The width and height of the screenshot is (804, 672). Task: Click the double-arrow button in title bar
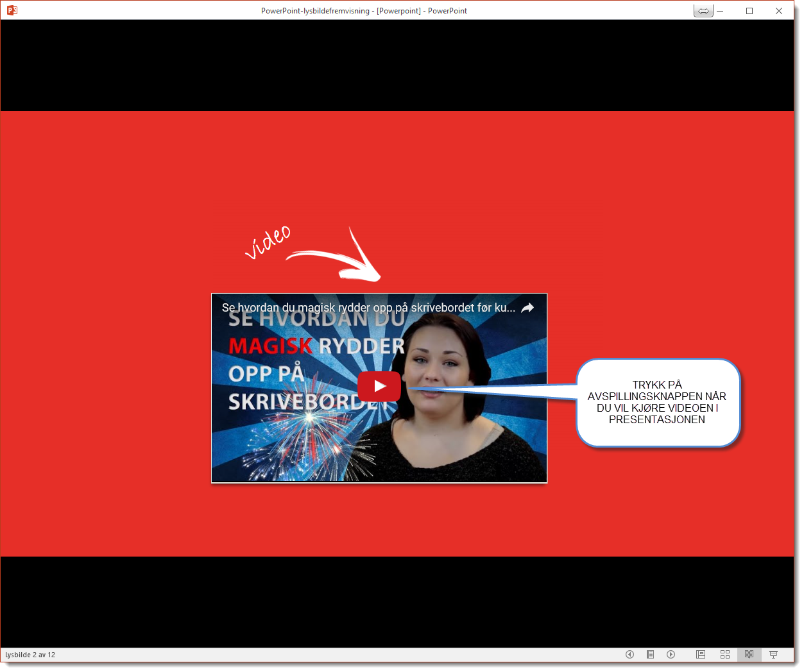703,11
